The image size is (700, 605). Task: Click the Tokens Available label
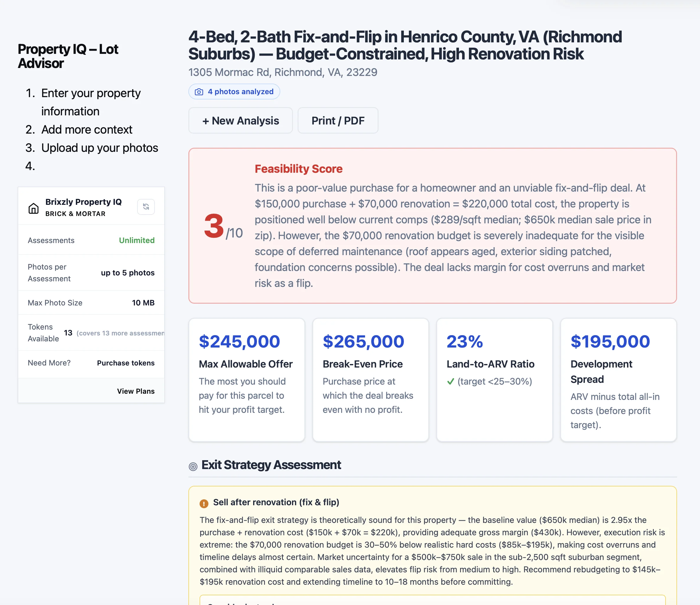(x=43, y=333)
